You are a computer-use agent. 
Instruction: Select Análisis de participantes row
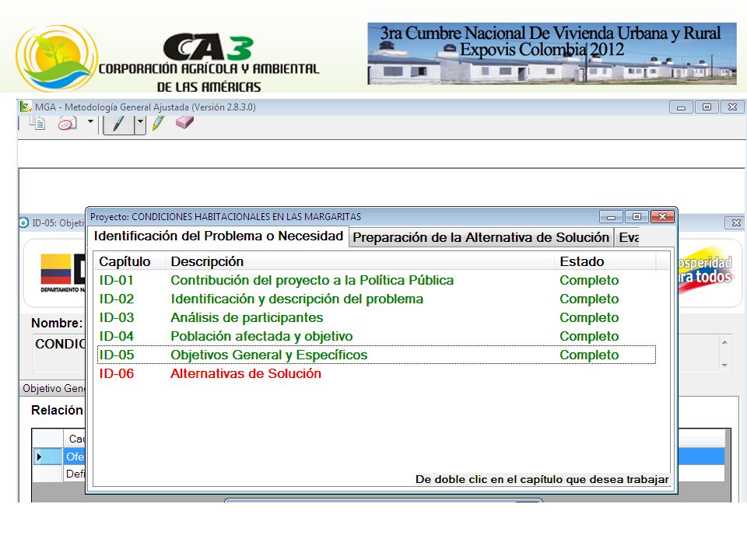247,317
